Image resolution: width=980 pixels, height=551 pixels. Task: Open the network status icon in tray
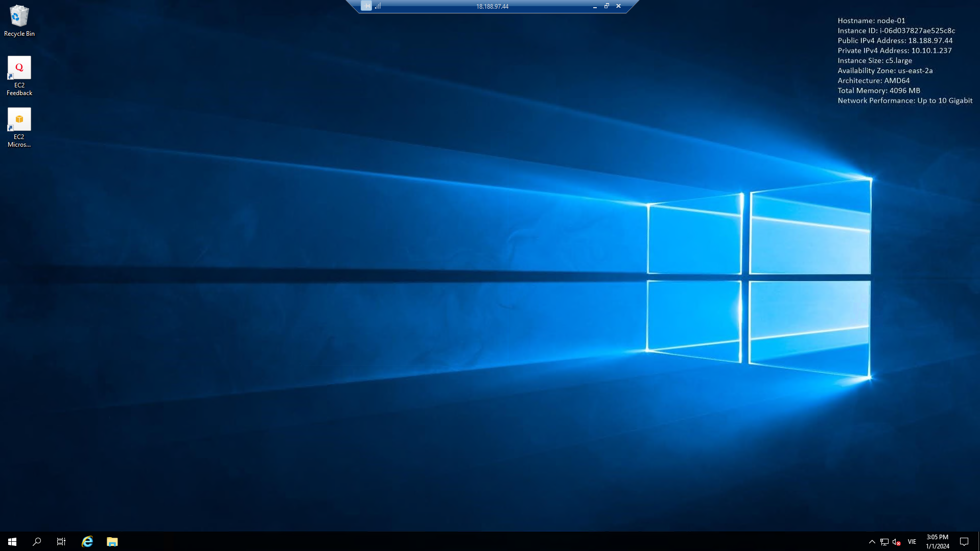(x=883, y=542)
